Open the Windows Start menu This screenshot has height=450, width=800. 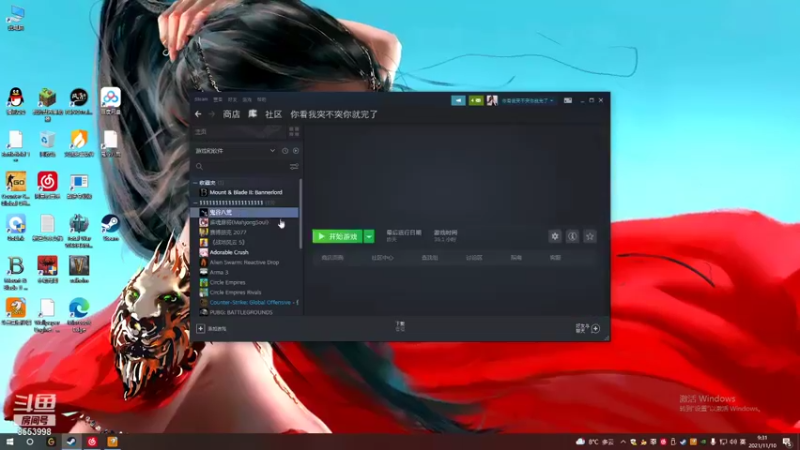point(10,441)
